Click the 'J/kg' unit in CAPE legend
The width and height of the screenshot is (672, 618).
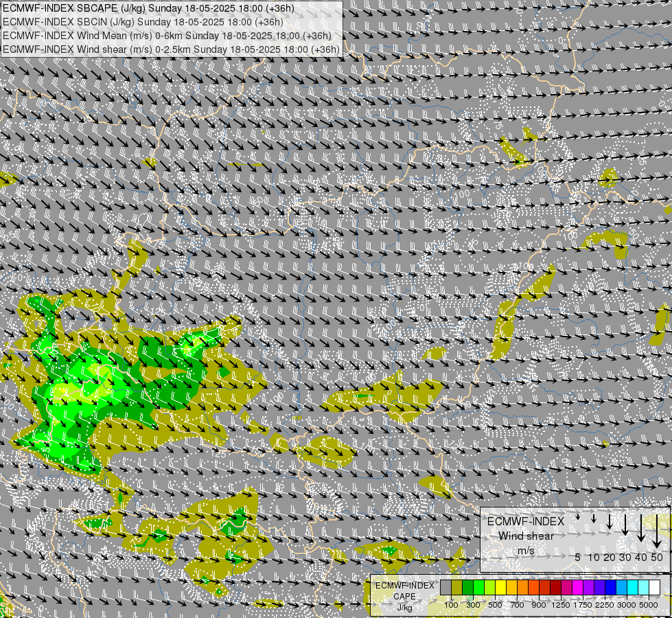tap(404, 608)
